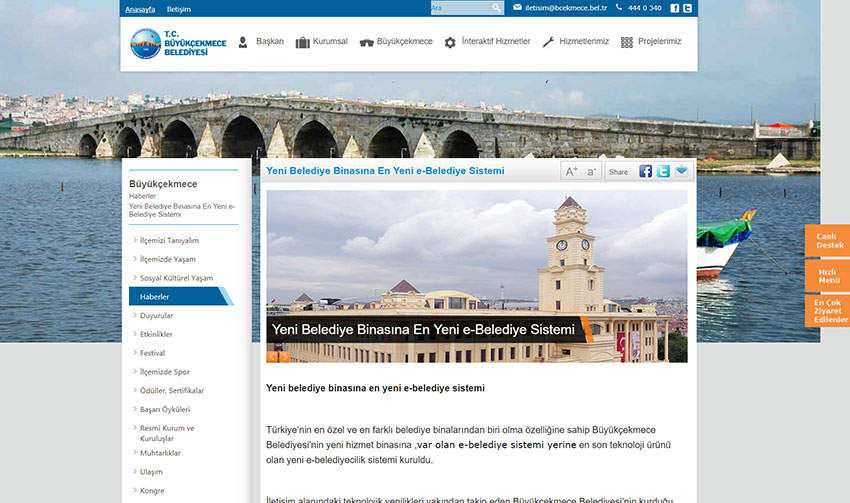The width and height of the screenshot is (850, 503).
Task: Expand Festival sidebar item
Action: point(152,353)
